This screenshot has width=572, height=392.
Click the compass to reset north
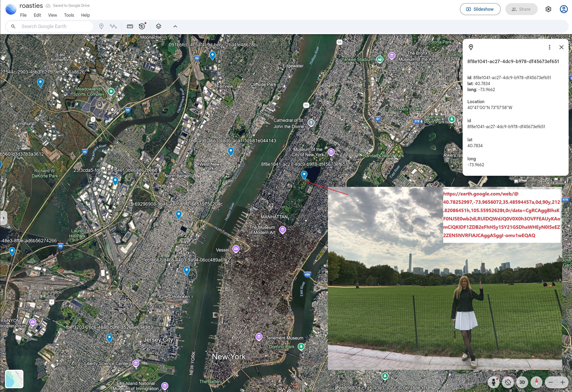pyautogui.click(x=536, y=382)
